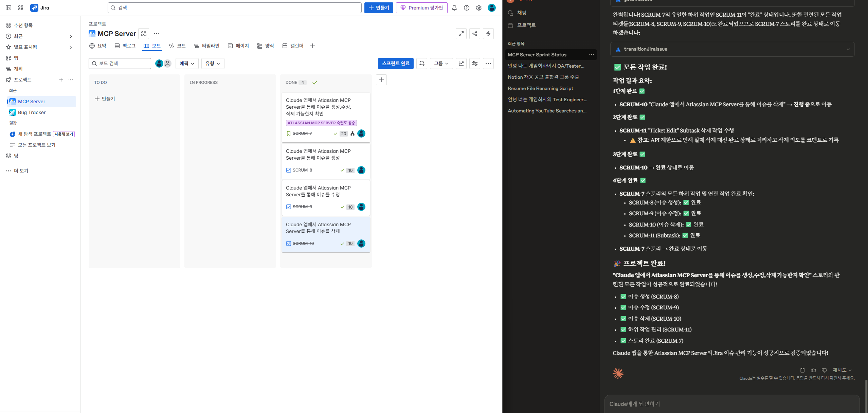Open the app switcher grid icon

tap(21, 8)
